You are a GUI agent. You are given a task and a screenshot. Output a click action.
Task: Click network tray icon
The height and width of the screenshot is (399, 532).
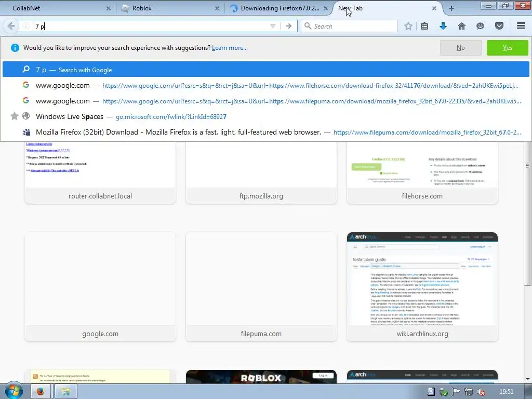469,392
